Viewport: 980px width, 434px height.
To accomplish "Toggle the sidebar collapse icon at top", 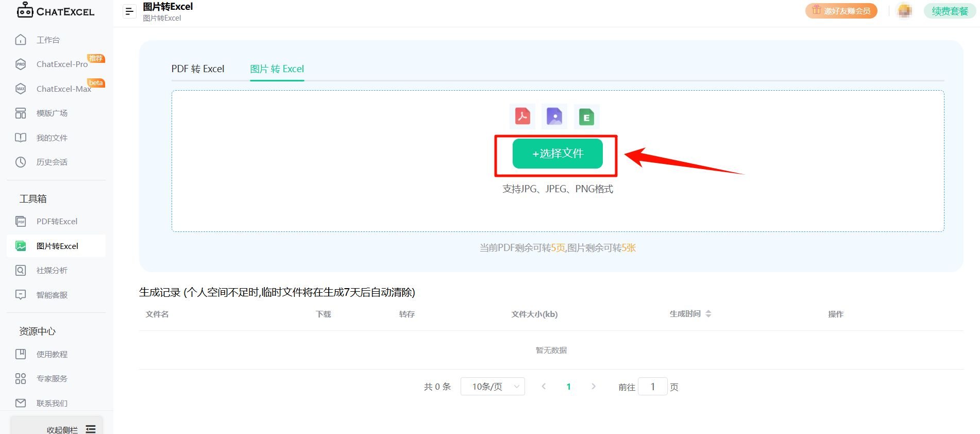I will 129,11.
